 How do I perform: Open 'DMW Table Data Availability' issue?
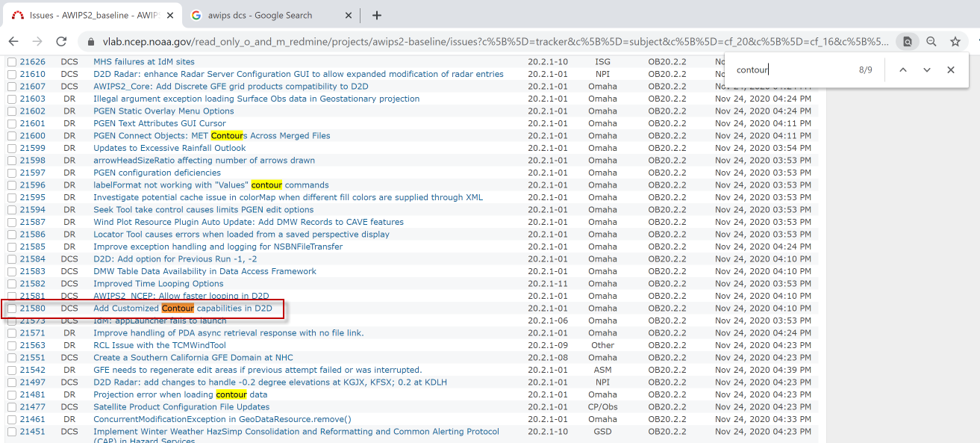coord(205,271)
